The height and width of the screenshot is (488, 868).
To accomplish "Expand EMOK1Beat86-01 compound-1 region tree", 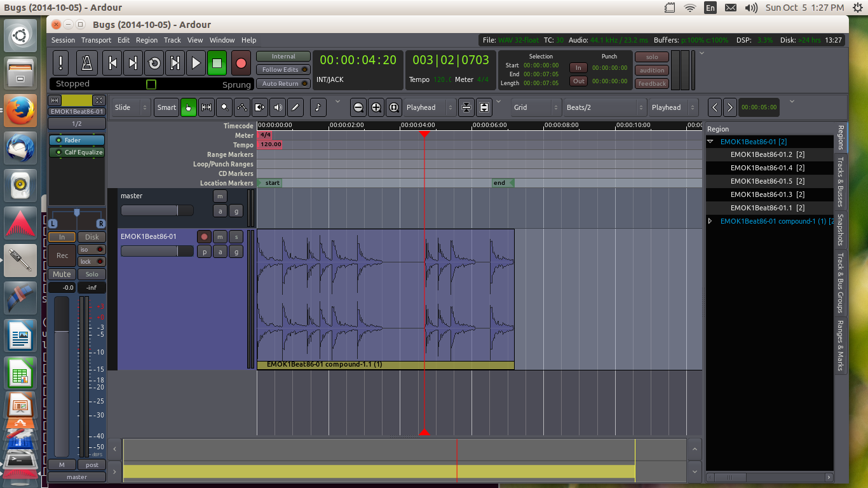I will click(x=710, y=221).
